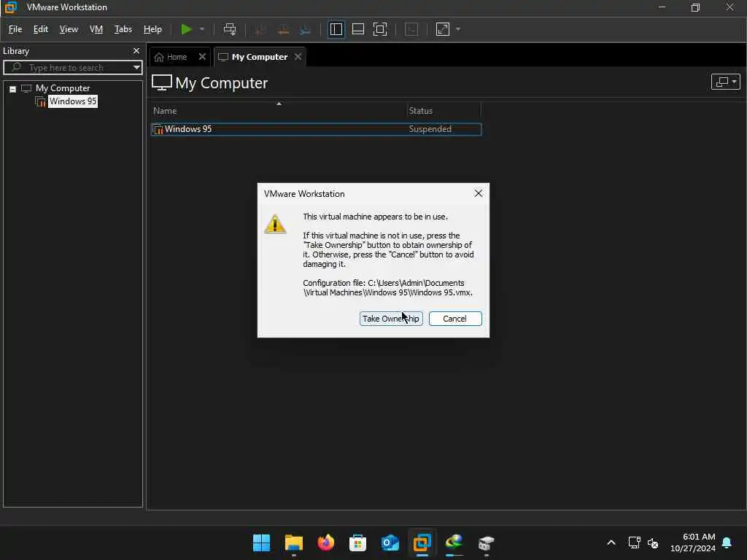Open the view options dropdown button
Viewport: 747px width, 560px height.
point(725,82)
